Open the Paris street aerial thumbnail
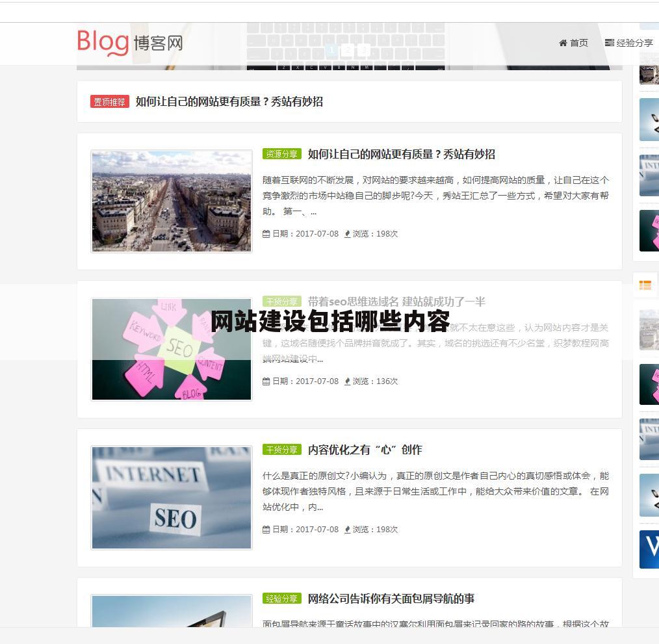The width and height of the screenshot is (659, 644). tap(172, 201)
